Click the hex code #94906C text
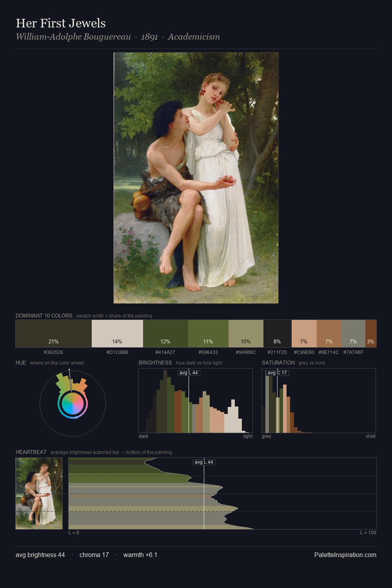The image size is (392, 588). (246, 352)
